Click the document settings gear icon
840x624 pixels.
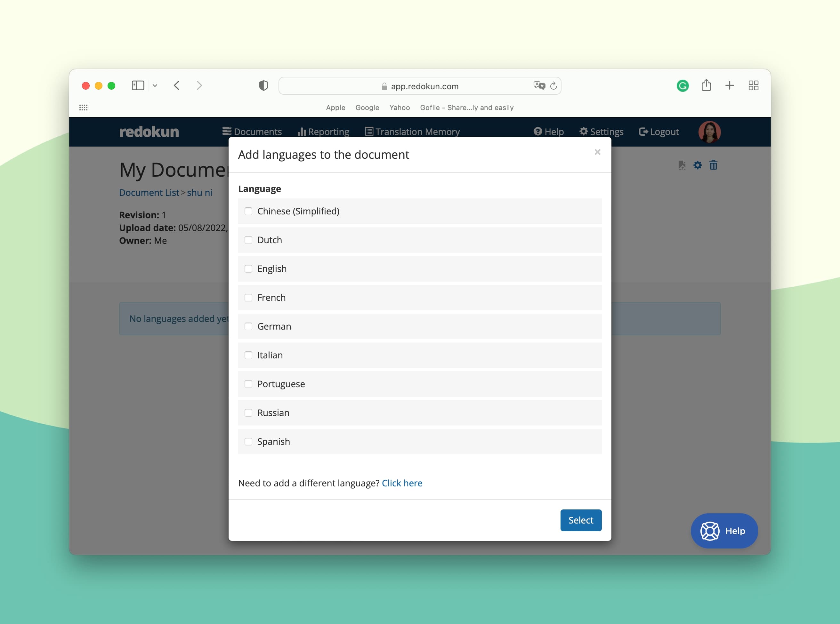coord(697,165)
